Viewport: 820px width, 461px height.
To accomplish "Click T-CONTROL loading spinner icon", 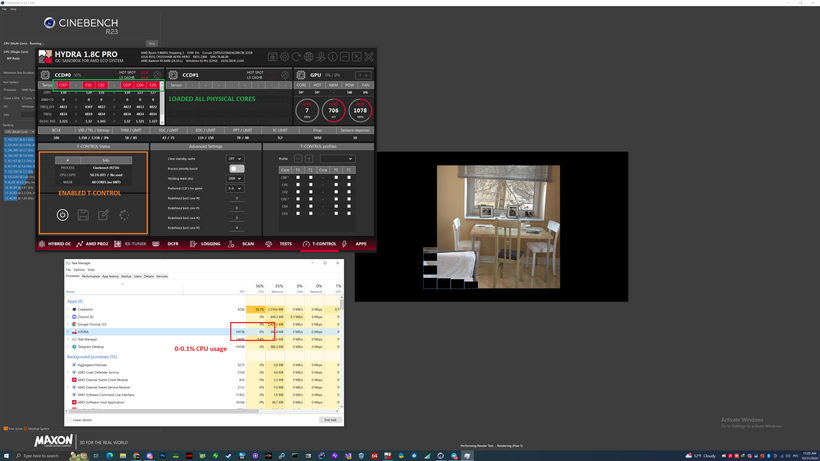I will (x=124, y=215).
